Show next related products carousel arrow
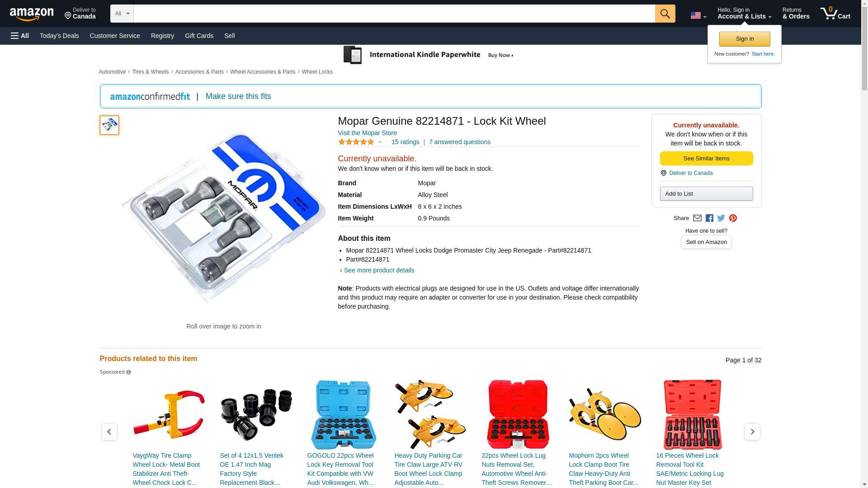 tap(752, 432)
